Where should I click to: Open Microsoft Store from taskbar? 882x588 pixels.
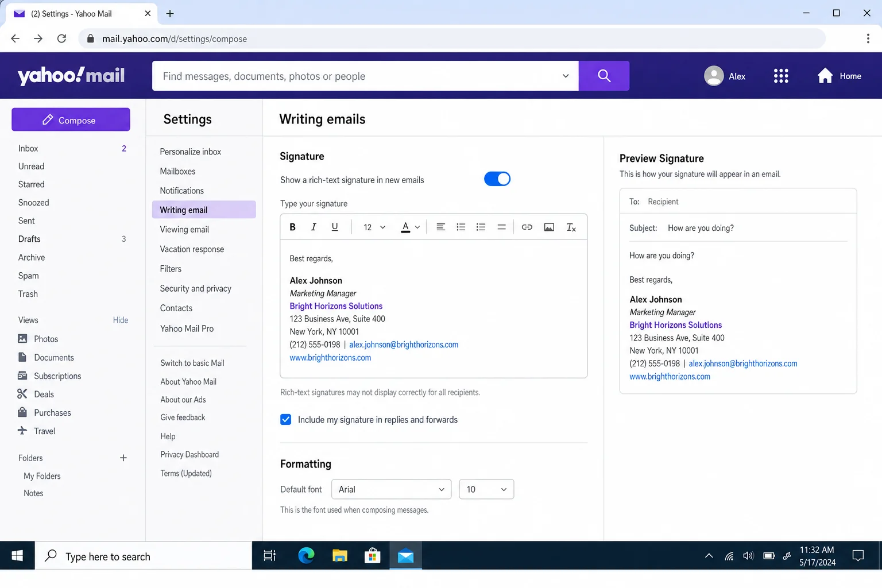[x=373, y=555]
